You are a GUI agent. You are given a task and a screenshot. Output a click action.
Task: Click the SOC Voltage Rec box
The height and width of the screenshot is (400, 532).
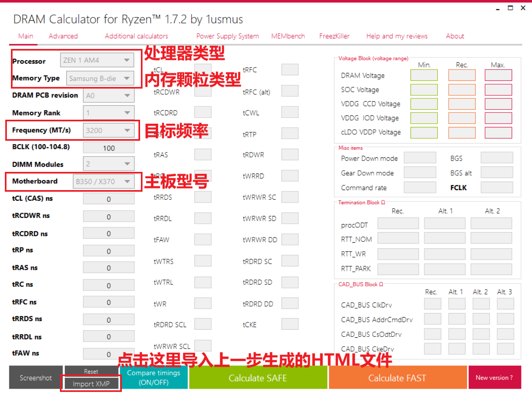(x=462, y=89)
